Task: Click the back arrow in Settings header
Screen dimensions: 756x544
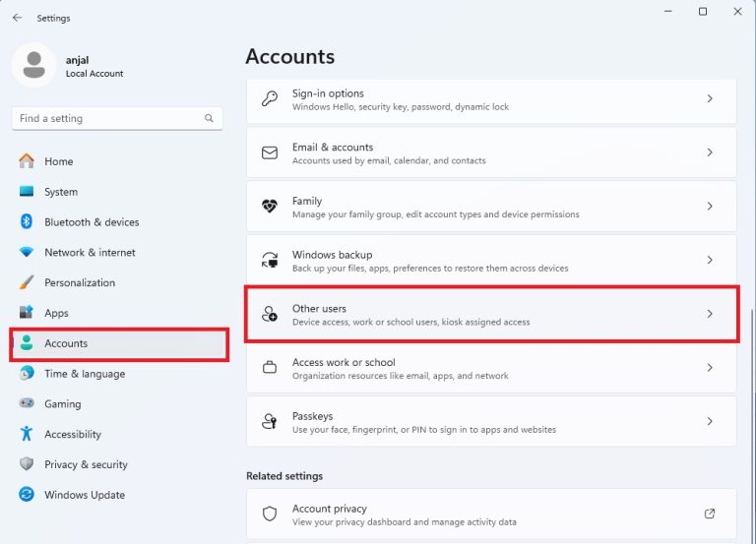Action: [x=17, y=18]
